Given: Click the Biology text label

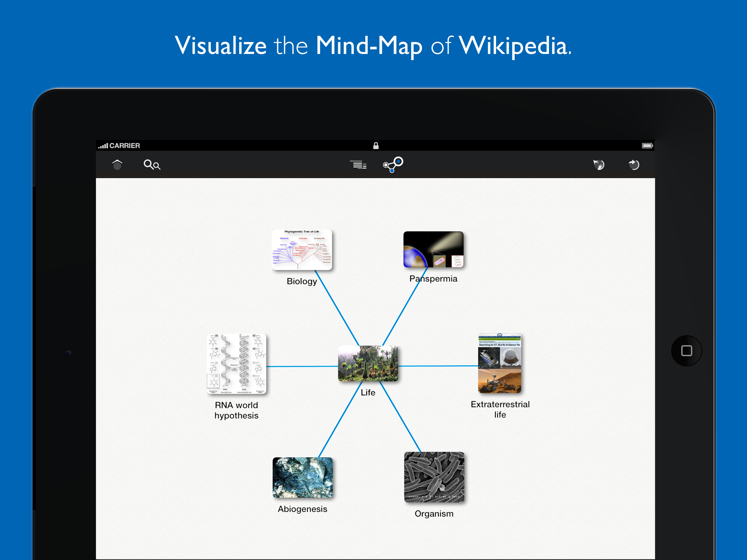Looking at the screenshot, I should pyautogui.click(x=302, y=281).
